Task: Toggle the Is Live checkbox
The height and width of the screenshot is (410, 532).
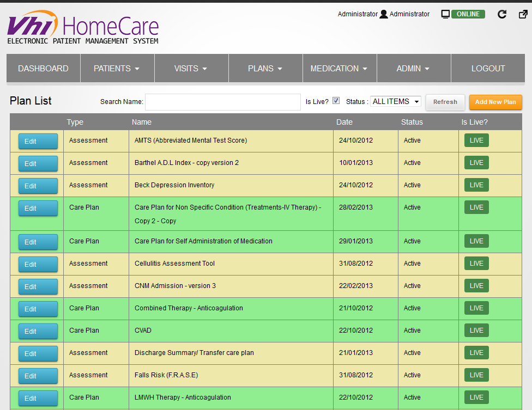Action: pos(336,100)
